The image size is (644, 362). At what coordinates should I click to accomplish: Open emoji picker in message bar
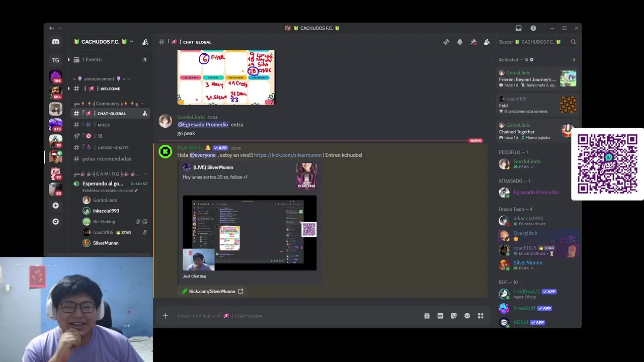(x=467, y=316)
